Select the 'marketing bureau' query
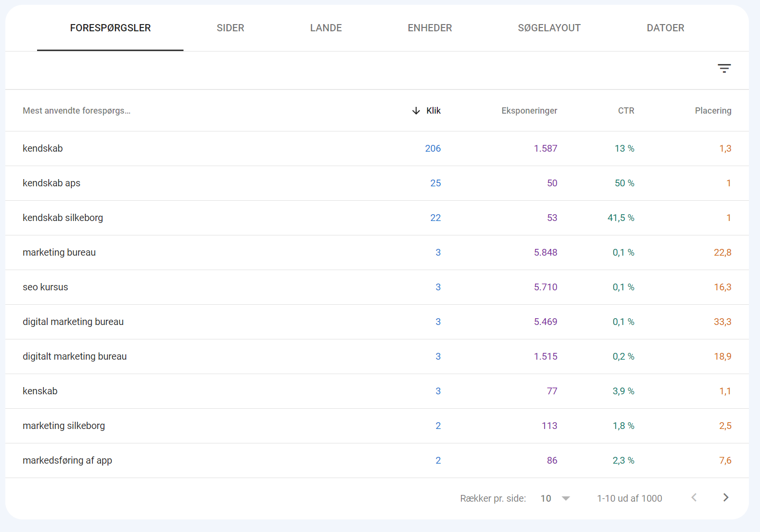The image size is (760, 532). (x=59, y=253)
